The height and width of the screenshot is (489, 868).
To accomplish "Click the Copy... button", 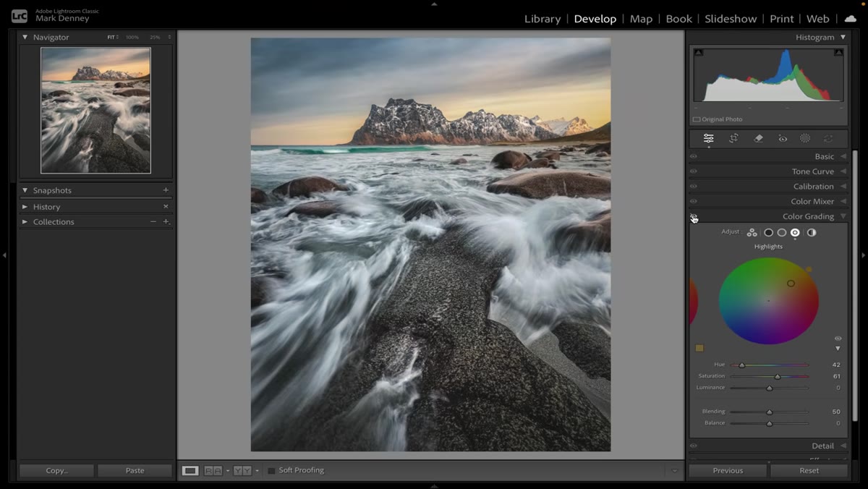I will (56, 470).
